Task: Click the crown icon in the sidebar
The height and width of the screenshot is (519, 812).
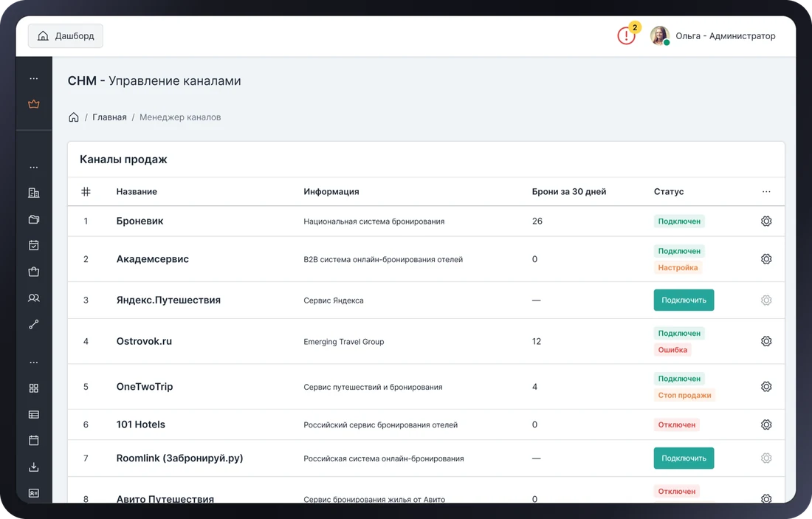Action: point(34,104)
